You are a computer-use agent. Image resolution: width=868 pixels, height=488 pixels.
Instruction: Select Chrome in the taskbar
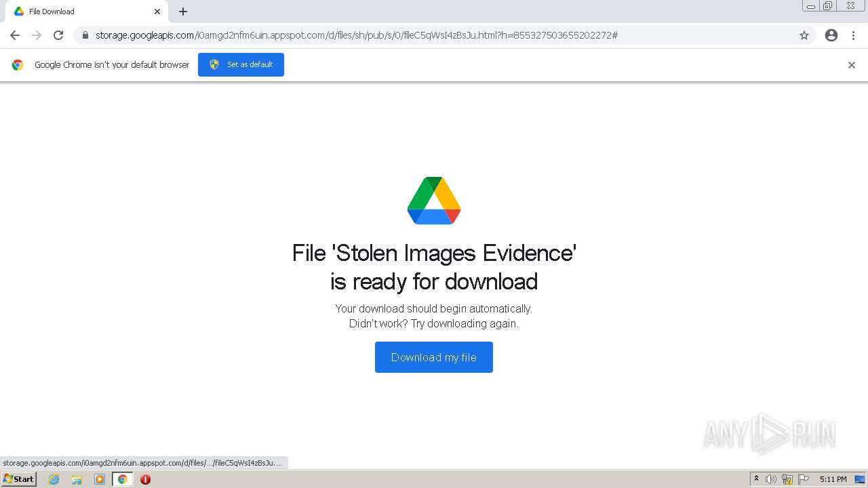[123, 479]
